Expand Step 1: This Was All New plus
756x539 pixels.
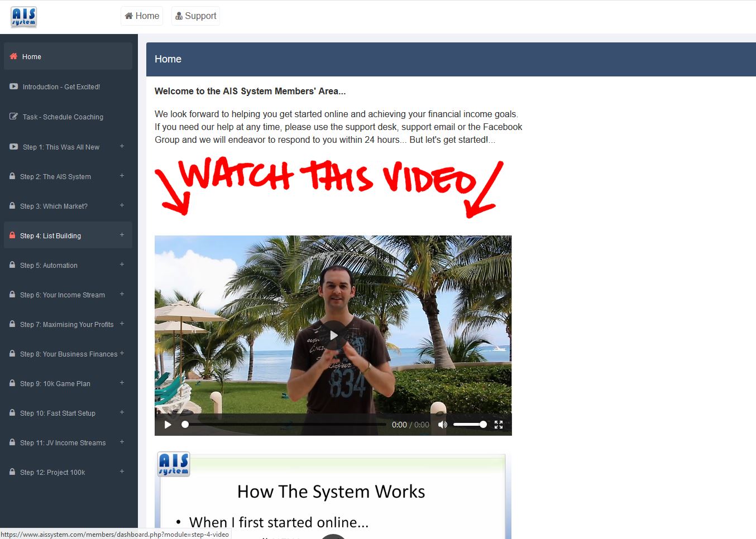122,146
